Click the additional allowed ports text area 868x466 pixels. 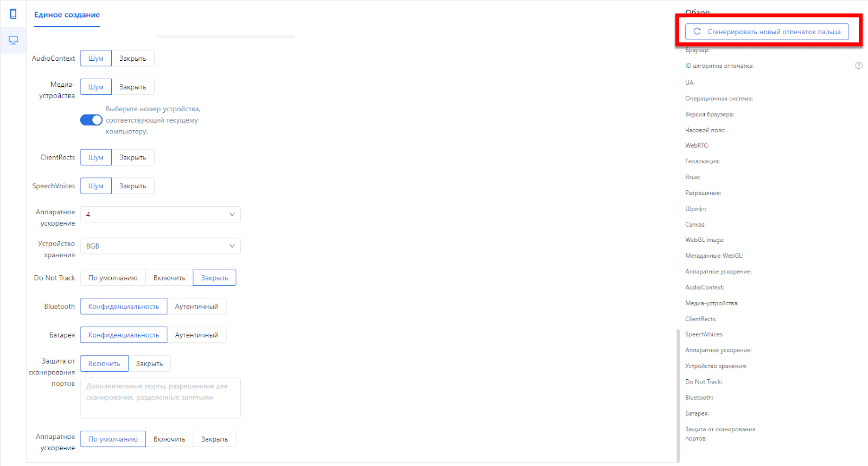(161, 398)
